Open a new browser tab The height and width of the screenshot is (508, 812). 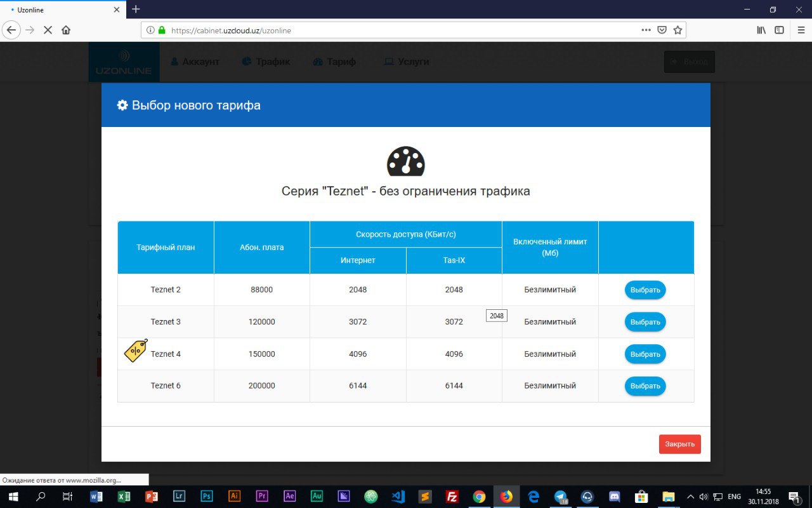coord(136,9)
